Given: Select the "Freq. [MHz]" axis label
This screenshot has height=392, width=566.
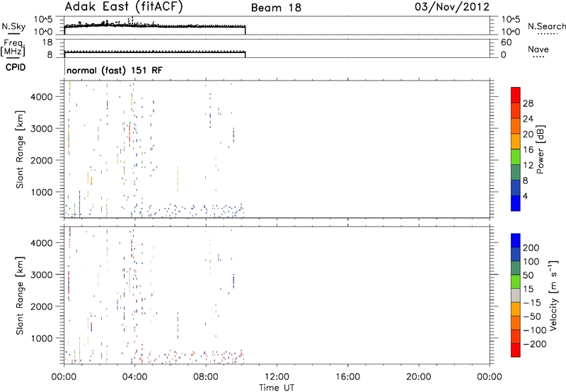Looking at the screenshot, I should 13,47.
